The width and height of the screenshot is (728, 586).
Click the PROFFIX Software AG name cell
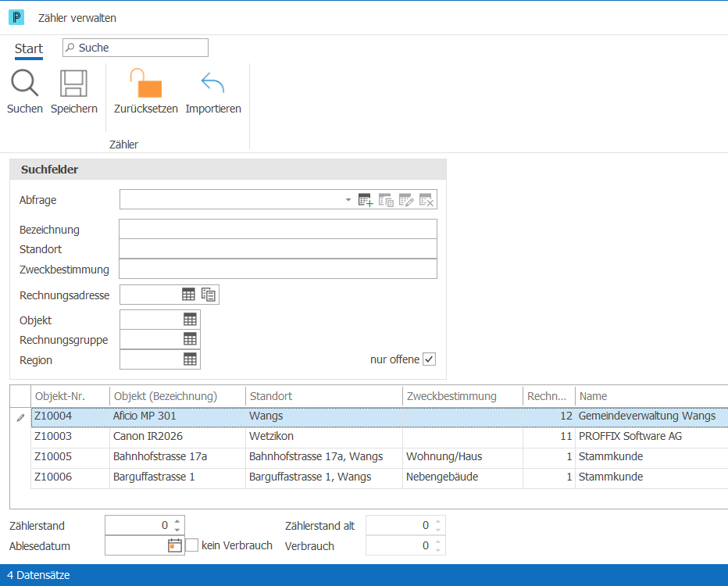[651, 437]
